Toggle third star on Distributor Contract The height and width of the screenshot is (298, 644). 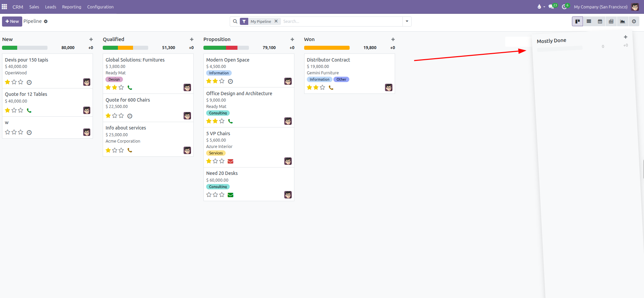pyautogui.click(x=322, y=87)
